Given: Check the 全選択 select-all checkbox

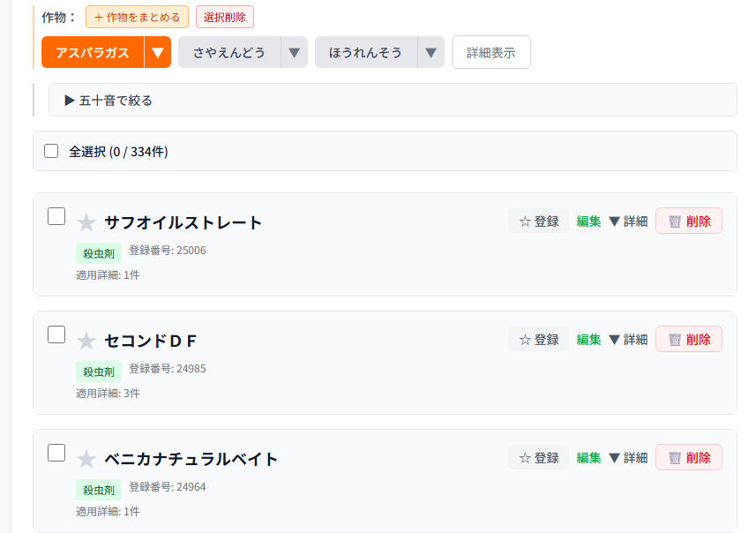Looking at the screenshot, I should pos(51,151).
